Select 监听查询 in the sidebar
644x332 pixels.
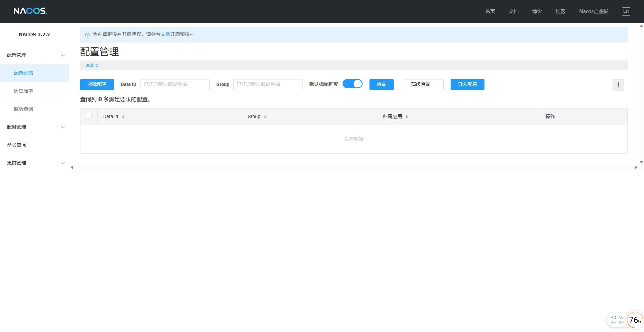coord(23,109)
